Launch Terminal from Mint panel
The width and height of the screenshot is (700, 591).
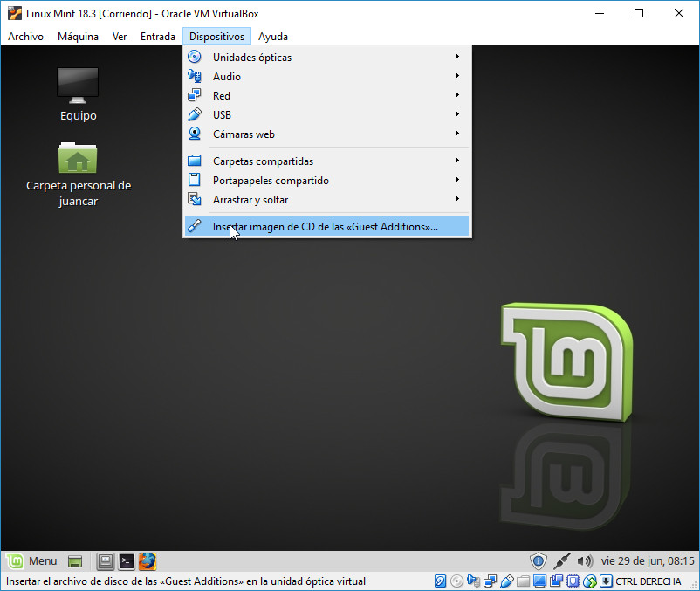[x=127, y=561]
